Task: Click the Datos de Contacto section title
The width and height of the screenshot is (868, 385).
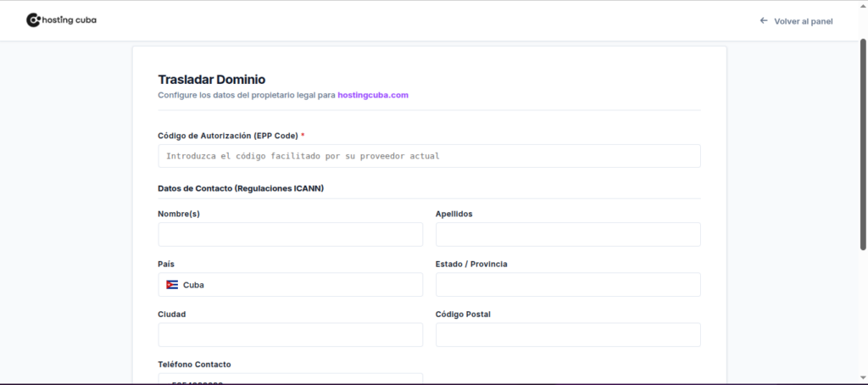Action: click(x=241, y=188)
